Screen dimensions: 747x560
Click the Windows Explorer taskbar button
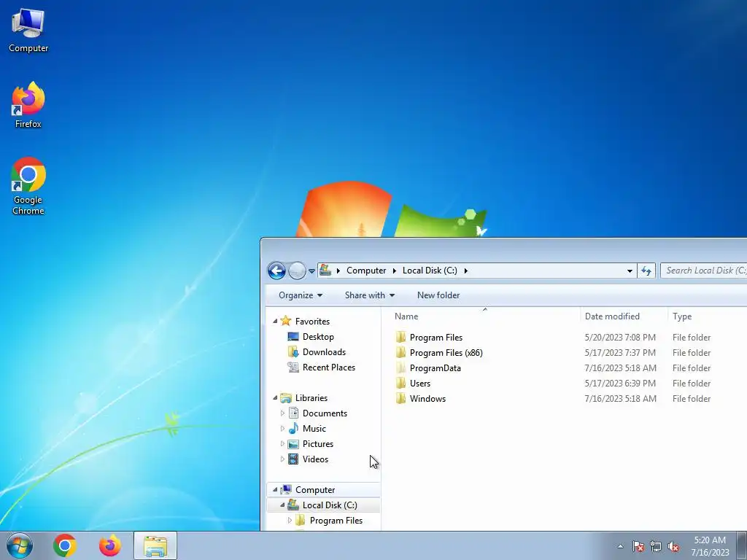point(155,545)
